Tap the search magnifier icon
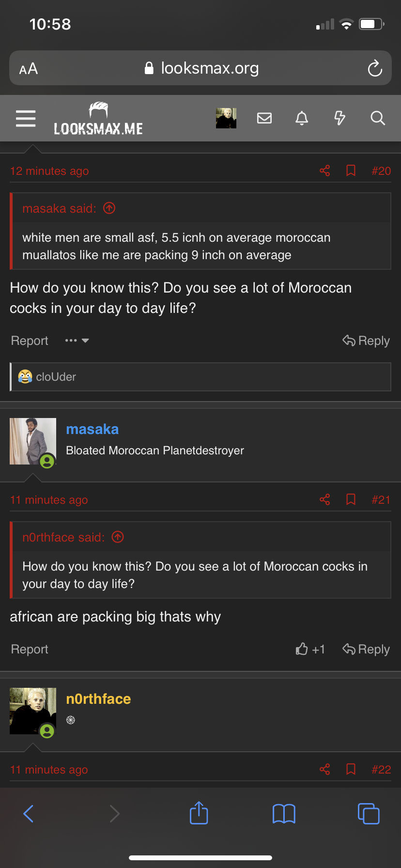This screenshot has width=401, height=868. pos(378,118)
